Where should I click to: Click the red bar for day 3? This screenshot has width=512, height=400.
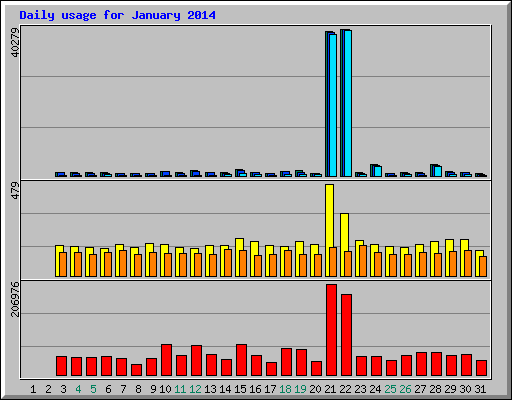61,366
